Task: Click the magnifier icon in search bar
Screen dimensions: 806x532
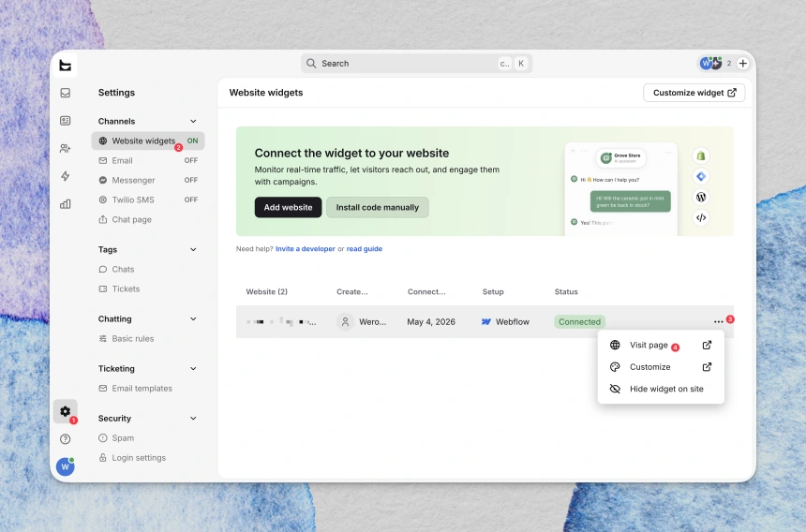Action: [x=311, y=64]
